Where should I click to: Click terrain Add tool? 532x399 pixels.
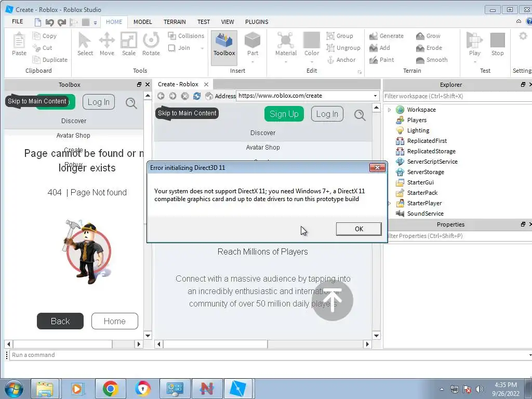(380, 48)
